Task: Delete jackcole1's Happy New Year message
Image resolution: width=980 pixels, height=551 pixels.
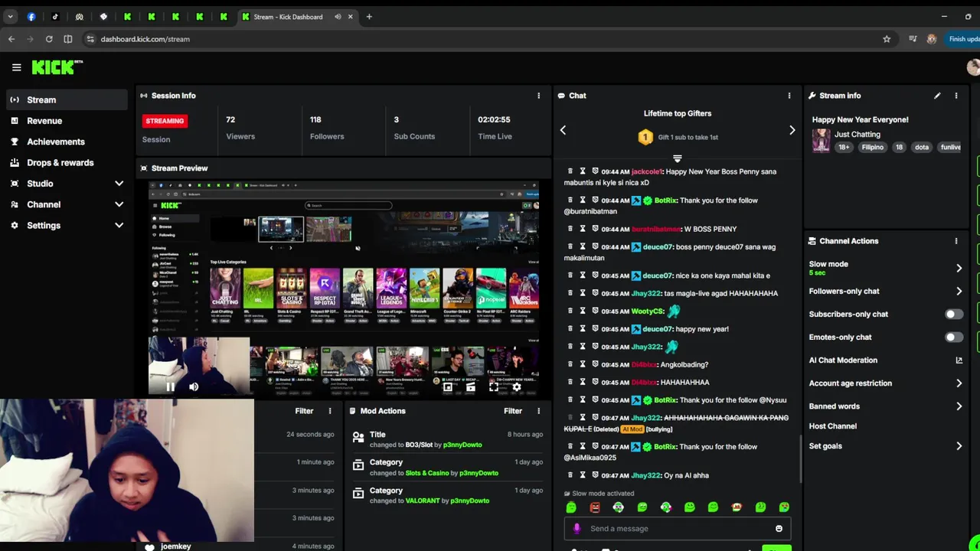Action: tap(570, 171)
